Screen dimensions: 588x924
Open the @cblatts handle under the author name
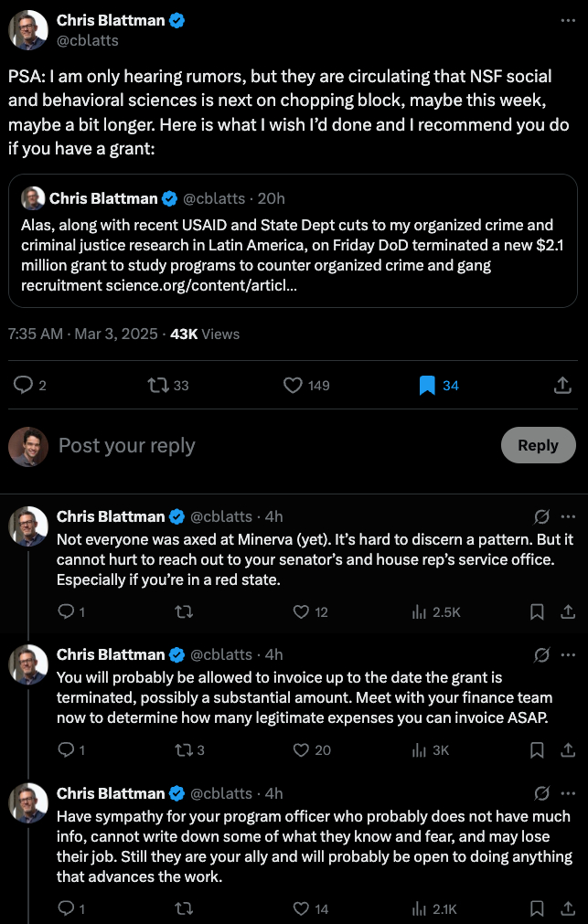pos(88,40)
